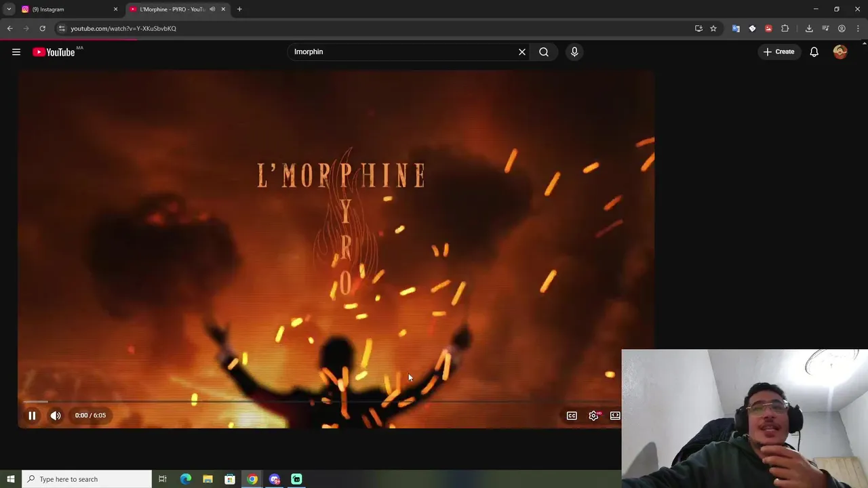868x488 pixels.
Task: Show browser downloads
Action: point(809,28)
